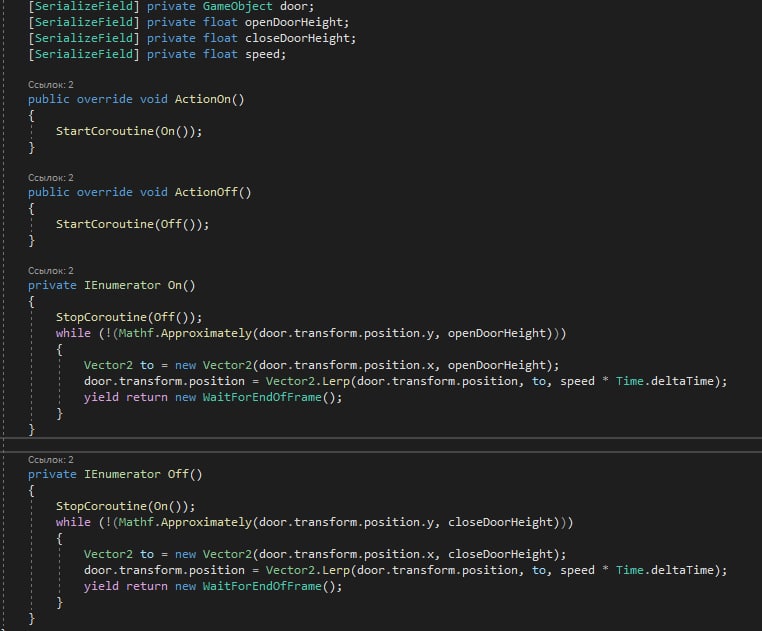Open the references link above ActionOn()
This screenshot has height=631, width=762.
(51, 85)
